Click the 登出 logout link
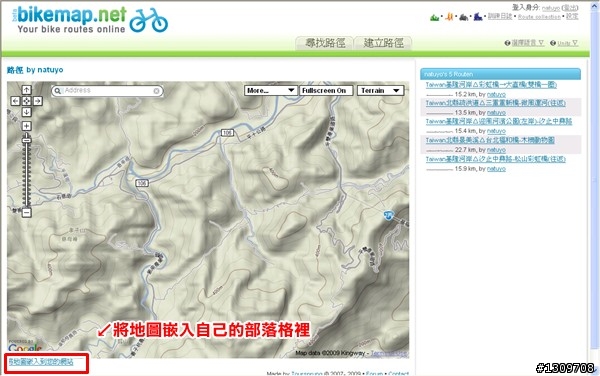This screenshot has width=600, height=376. [x=571, y=8]
